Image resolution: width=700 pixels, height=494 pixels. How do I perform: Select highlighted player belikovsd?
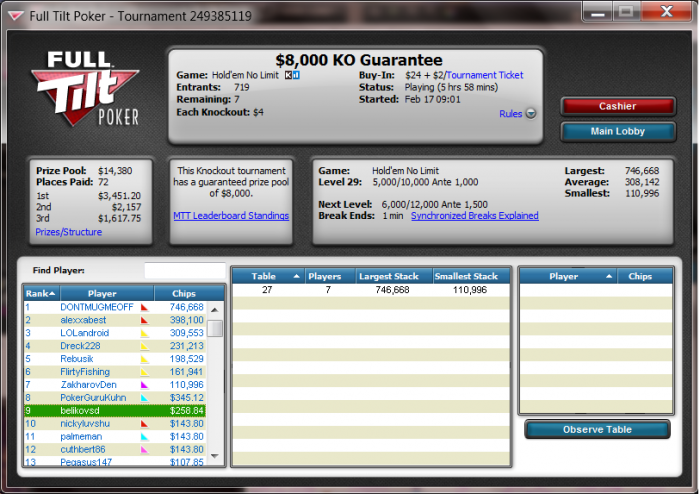point(115,411)
